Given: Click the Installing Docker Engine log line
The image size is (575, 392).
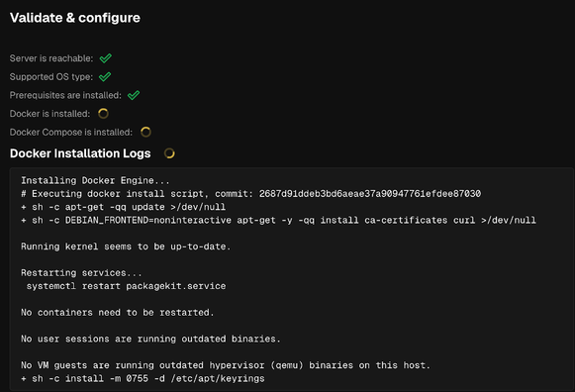Looking at the screenshot, I should tap(95, 180).
